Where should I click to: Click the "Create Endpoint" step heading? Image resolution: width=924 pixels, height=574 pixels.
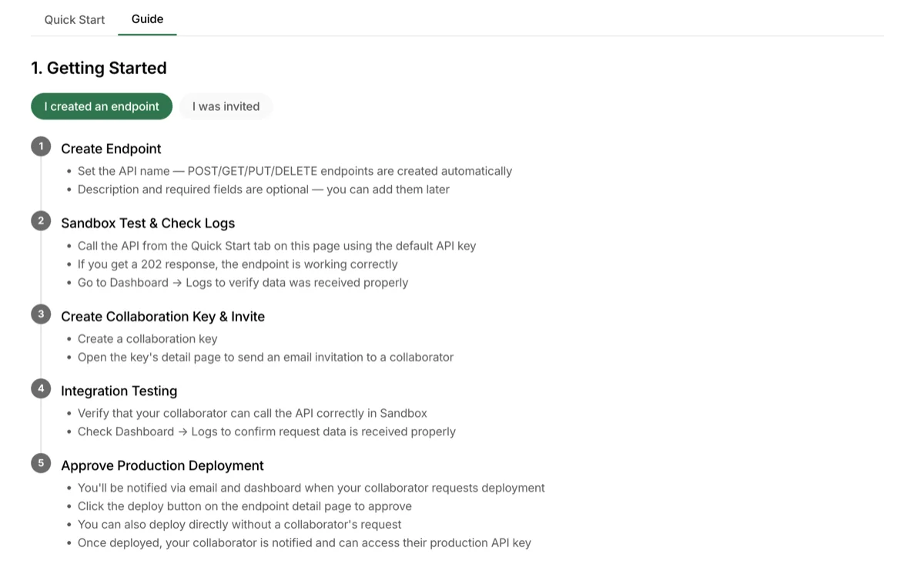point(111,149)
